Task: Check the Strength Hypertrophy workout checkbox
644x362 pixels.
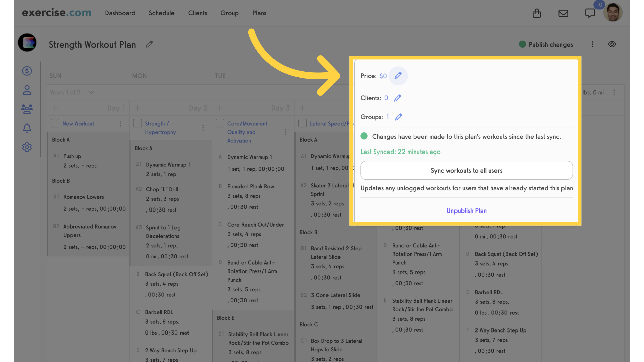Action: (138, 124)
